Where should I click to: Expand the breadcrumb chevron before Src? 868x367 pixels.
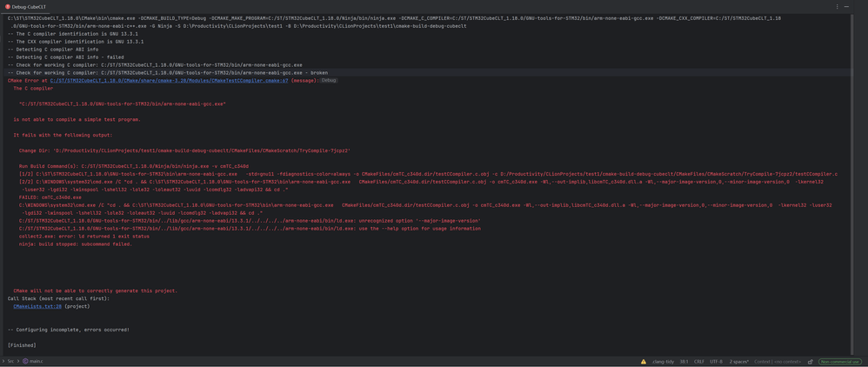pyautogui.click(x=3, y=361)
